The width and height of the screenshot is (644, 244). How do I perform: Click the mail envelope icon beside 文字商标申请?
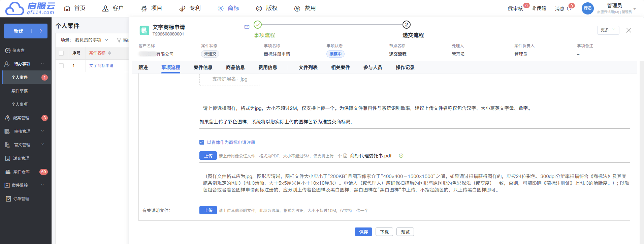247,27
